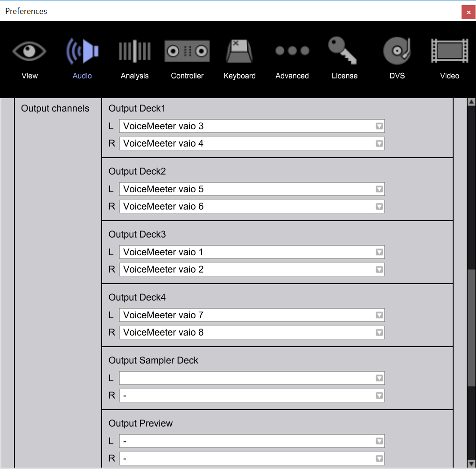The height and width of the screenshot is (469, 476).
Task: Open Output Deck4 left channel dropdown
Action: click(252, 315)
